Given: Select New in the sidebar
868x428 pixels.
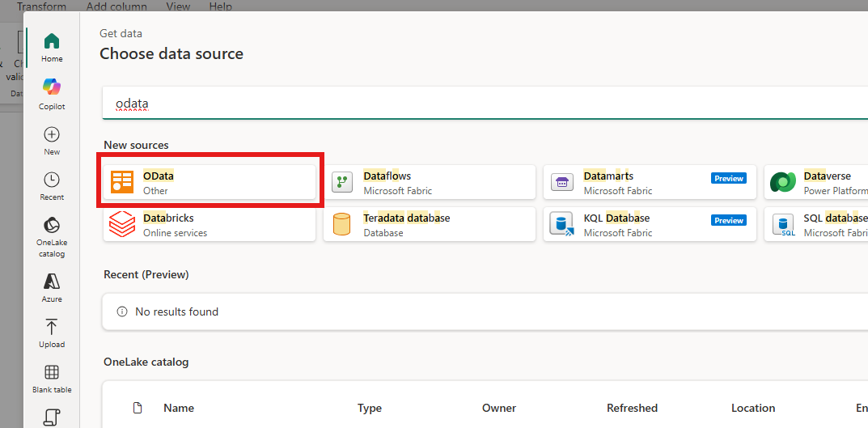Looking at the screenshot, I should tap(52, 141).
